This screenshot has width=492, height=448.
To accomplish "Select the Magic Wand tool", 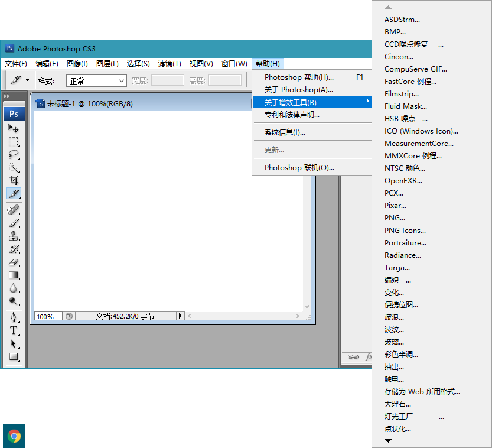I will (13, 167).
